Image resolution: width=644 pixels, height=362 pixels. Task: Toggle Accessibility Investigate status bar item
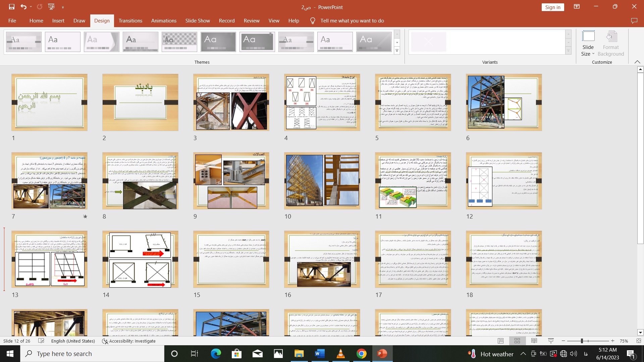pos(129,341)
